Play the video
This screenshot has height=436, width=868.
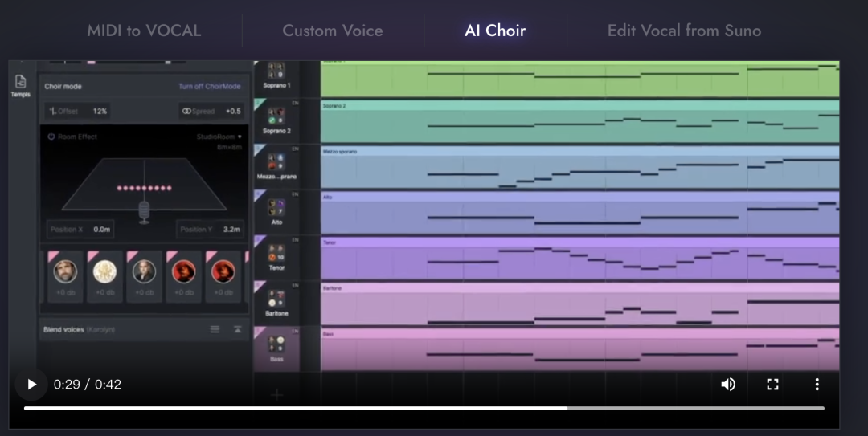[32, 385]
